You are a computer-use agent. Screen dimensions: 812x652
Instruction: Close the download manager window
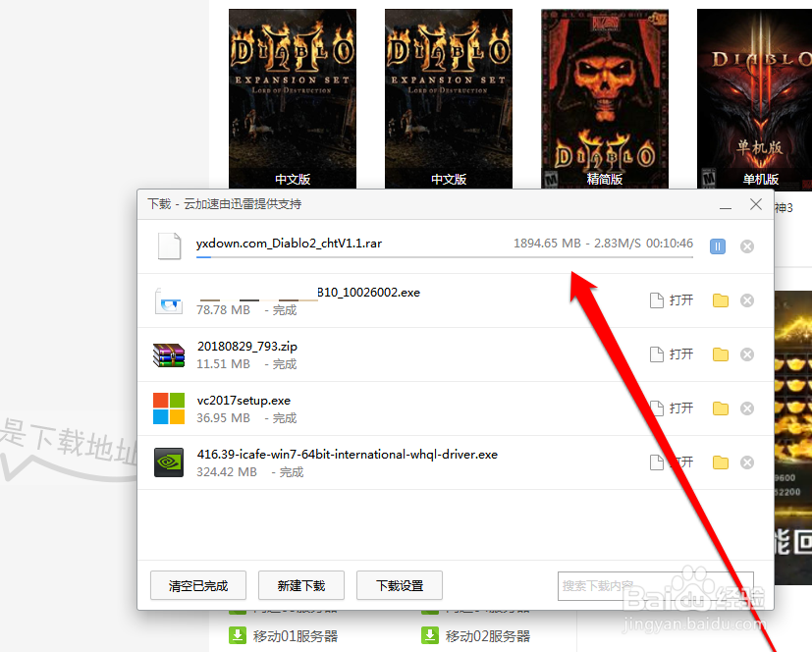click(x=756, y=204)
